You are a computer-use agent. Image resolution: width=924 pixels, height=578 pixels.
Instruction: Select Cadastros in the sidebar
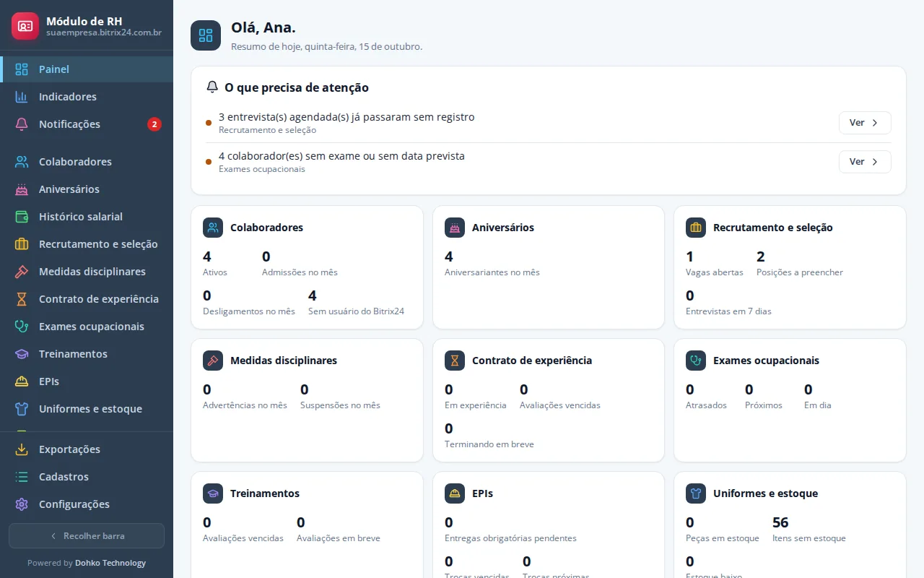(x=87, y=477)
